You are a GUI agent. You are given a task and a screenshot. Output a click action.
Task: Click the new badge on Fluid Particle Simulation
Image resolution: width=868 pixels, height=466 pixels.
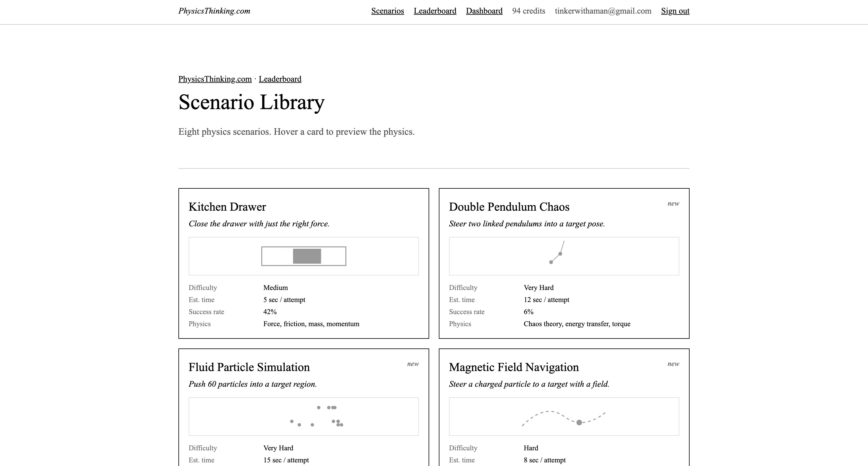click(413, 364)
